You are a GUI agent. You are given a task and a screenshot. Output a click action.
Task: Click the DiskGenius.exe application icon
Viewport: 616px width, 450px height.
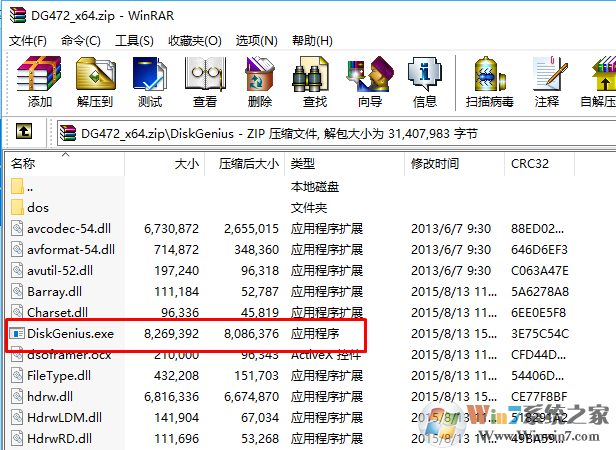(17, 334)
